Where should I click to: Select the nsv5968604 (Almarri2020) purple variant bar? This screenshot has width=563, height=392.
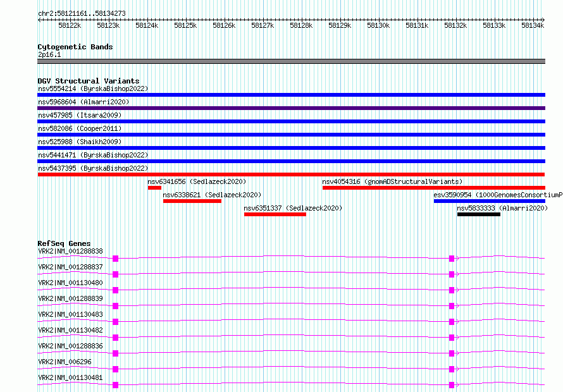[291, 108]
